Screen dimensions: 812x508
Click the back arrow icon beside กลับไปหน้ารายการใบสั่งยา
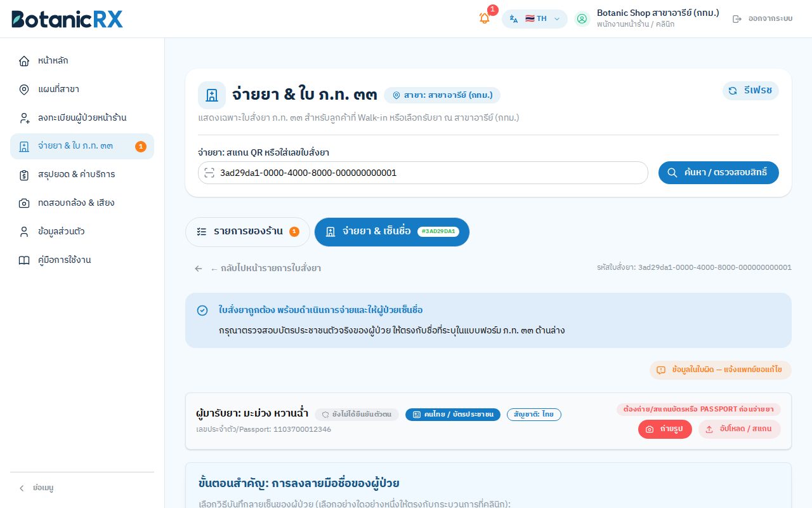(x=199, y=269)
